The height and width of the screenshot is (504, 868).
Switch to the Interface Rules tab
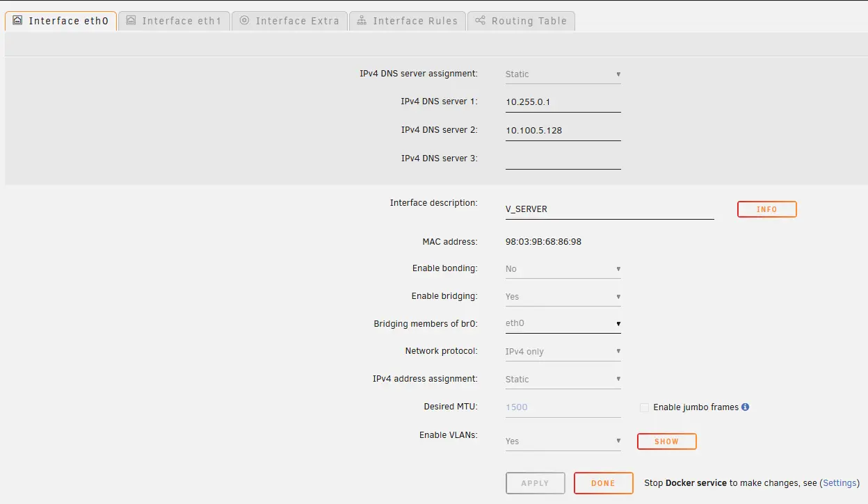(x=415, y=21)
